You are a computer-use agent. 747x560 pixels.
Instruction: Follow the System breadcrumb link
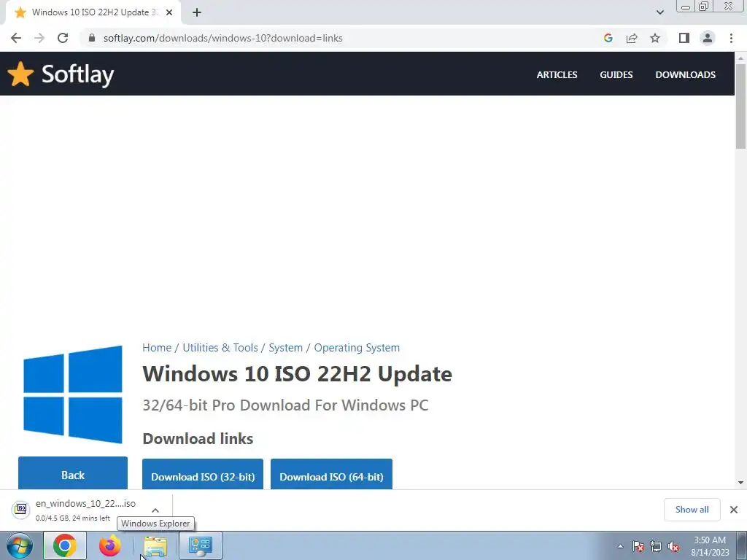tap(285, 348)
